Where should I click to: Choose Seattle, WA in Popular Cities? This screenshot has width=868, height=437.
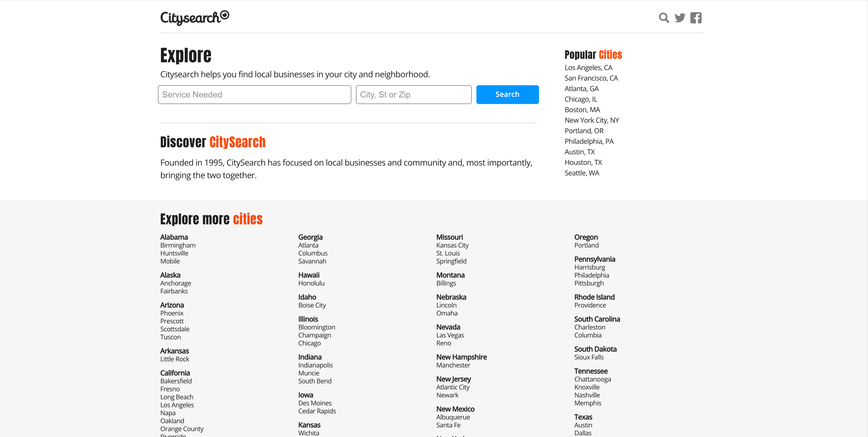tap(582, 173)
